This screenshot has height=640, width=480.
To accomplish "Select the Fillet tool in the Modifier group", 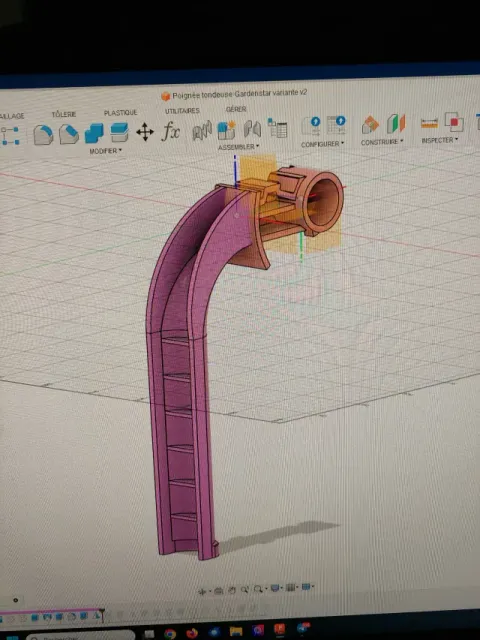I will click(x=43, y=135).
